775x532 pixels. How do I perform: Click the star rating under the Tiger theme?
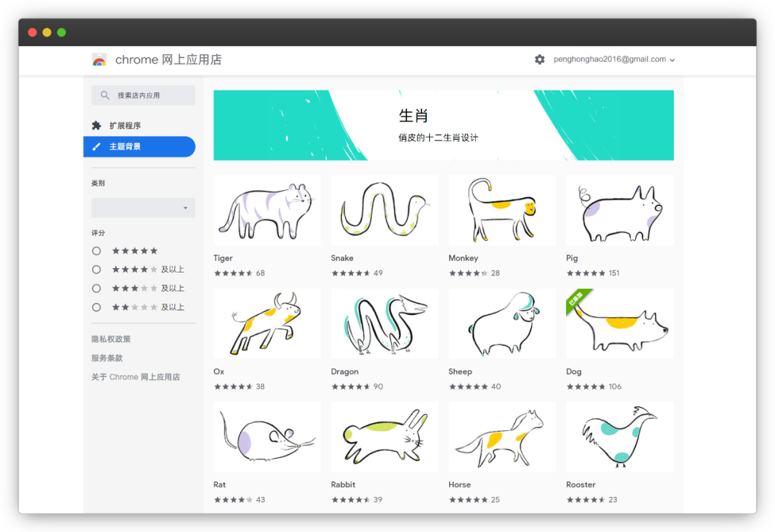click(x=233, y=272)
